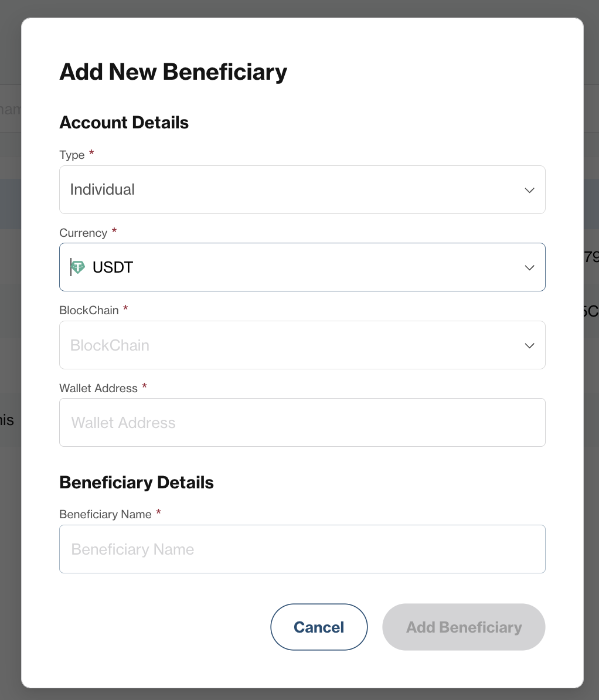Screen dimensions: 599x700
Task: Click the Add New Beneficiary title
Action: (x=173, y=72)
